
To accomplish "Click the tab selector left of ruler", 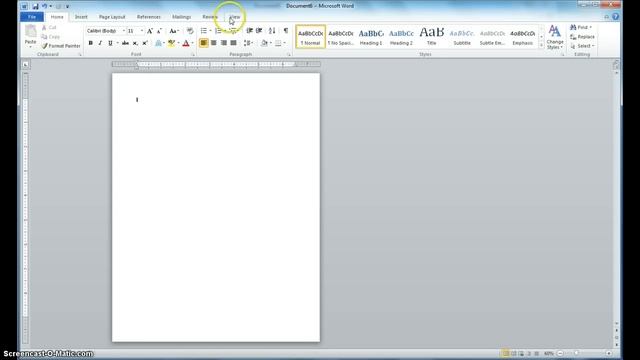I will [x=25, y=64].
